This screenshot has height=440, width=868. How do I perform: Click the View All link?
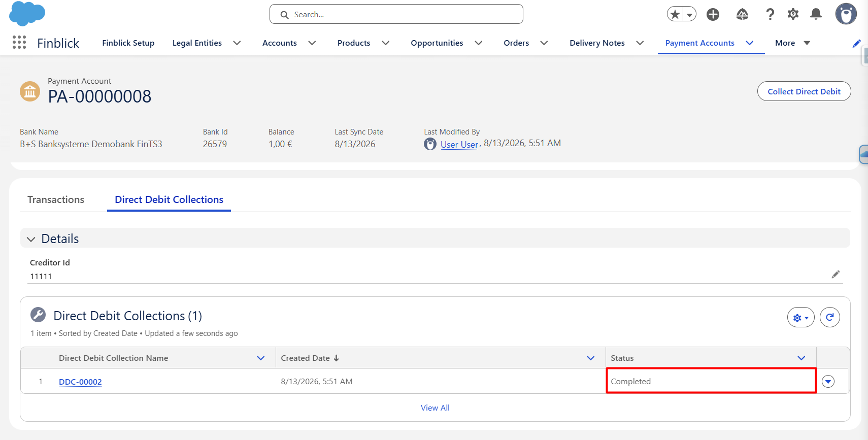[435, 408]
